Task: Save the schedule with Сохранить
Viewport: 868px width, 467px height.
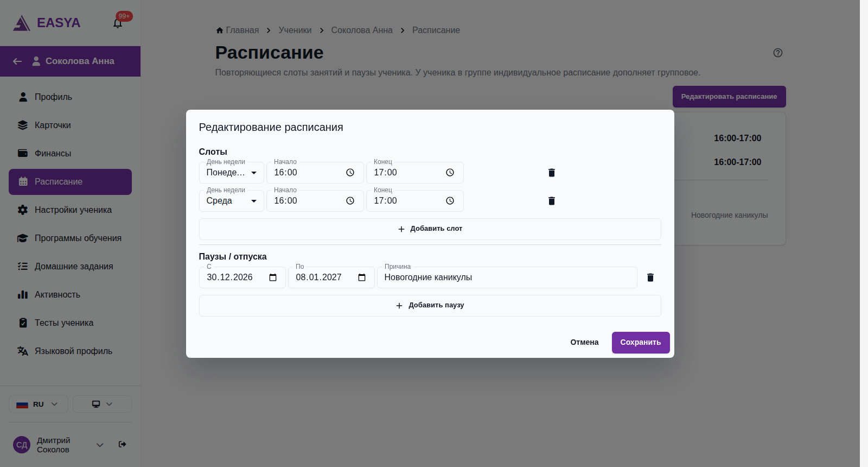Action: [641, 343]
